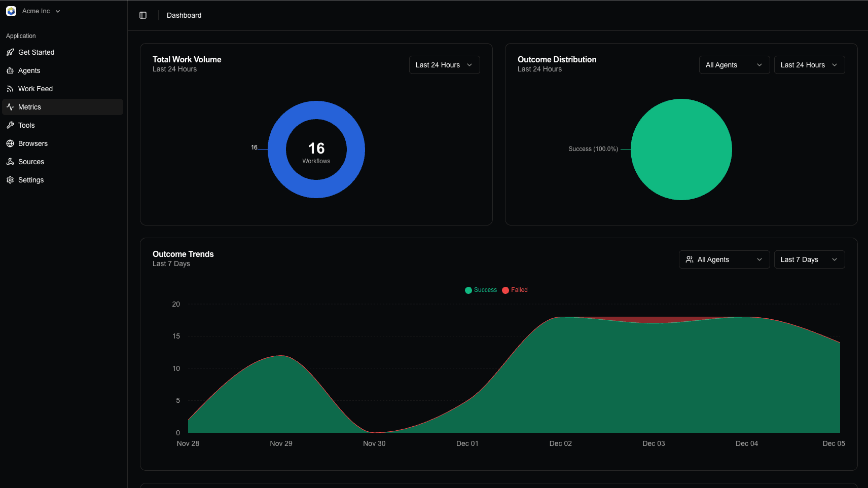Expand the All Agents filter in Outcome Distribution

point(734,65)
